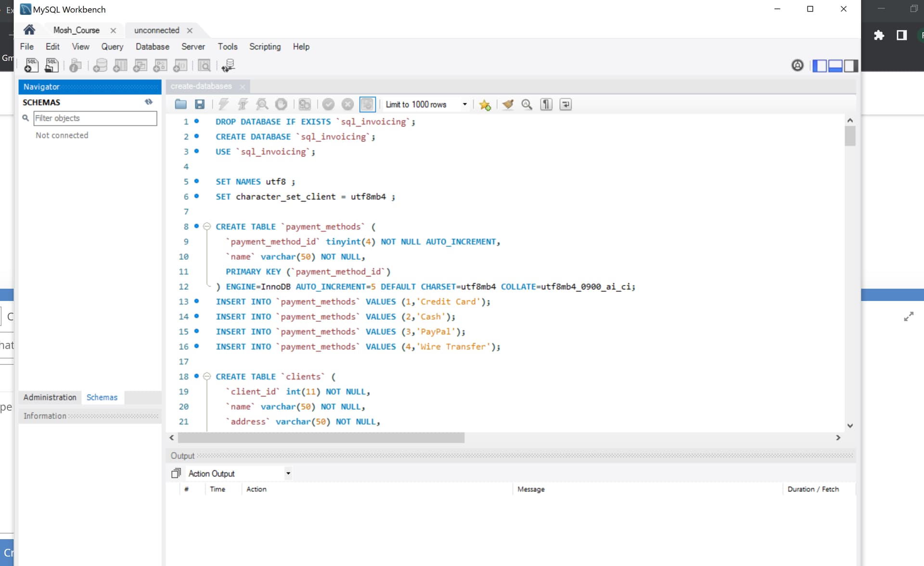Close the create-databases editor tab
Screen dimensions: 924x566
click(x=243, y=87)
